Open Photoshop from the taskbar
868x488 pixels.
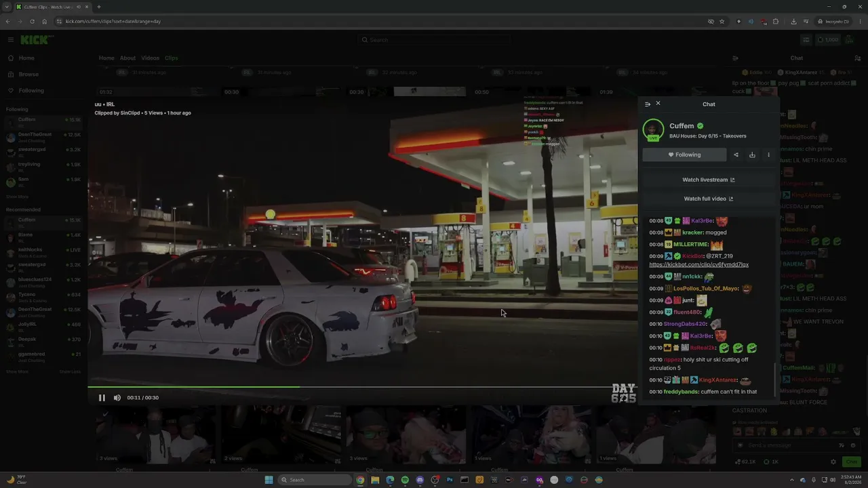click(450, 480)
